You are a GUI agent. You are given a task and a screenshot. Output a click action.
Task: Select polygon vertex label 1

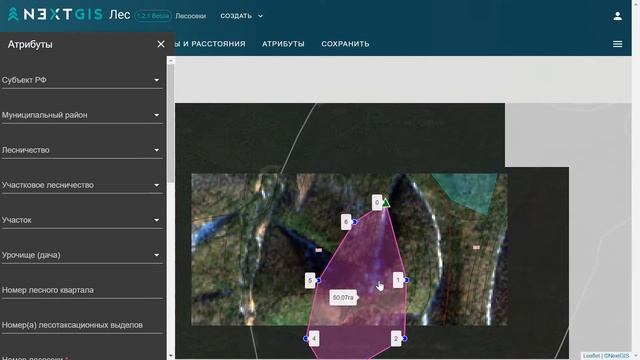coord(398,280)
